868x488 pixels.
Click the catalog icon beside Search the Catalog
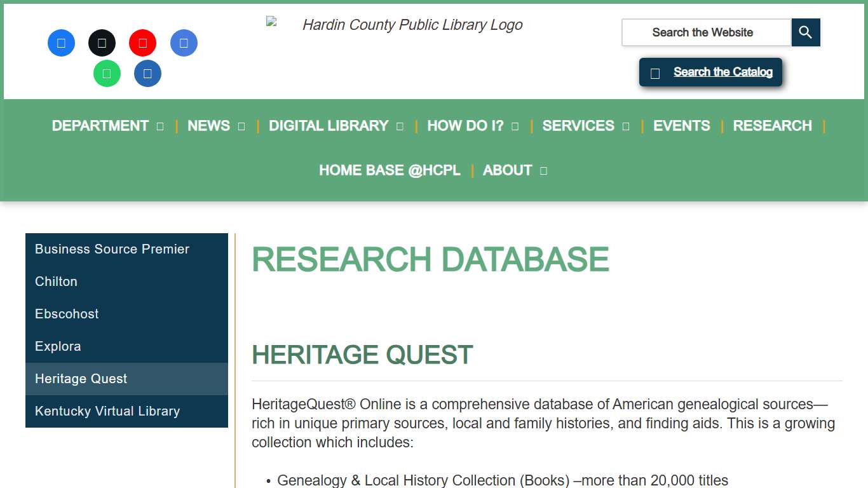[655, 72]
